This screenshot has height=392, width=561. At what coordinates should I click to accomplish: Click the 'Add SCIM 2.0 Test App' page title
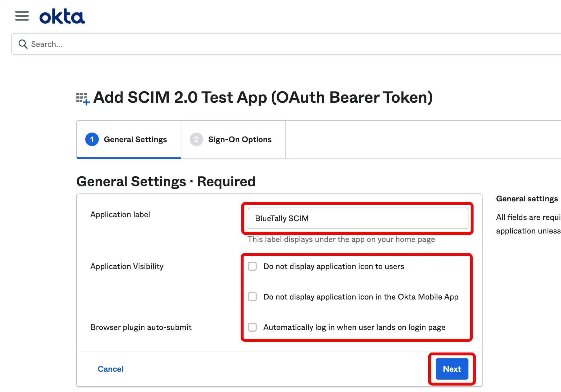point(263,98)
